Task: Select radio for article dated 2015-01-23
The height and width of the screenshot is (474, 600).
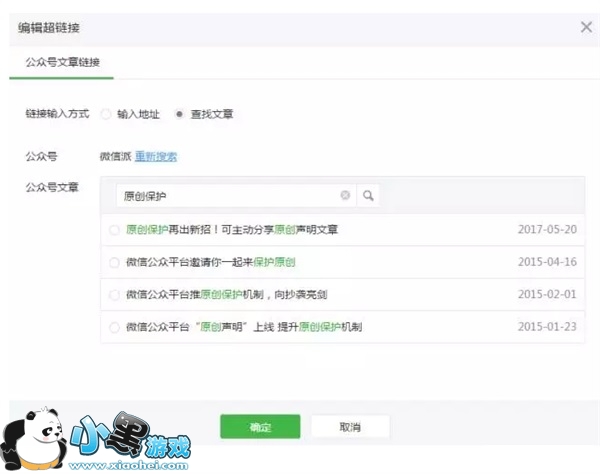Action: pos(114,327)
